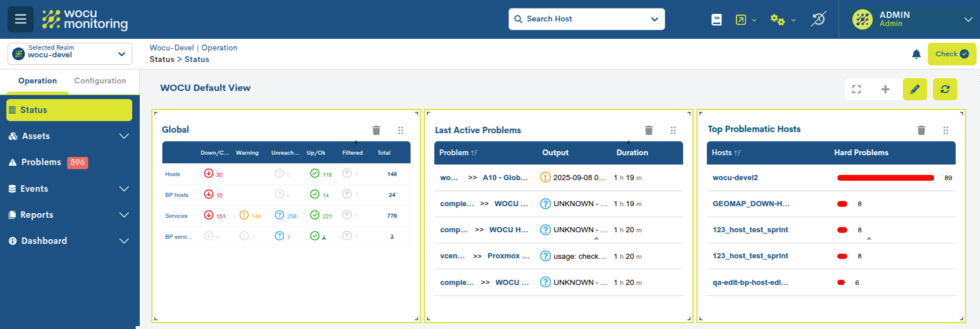
Task: Open the document log icon in header
Action: coord(717,20)
